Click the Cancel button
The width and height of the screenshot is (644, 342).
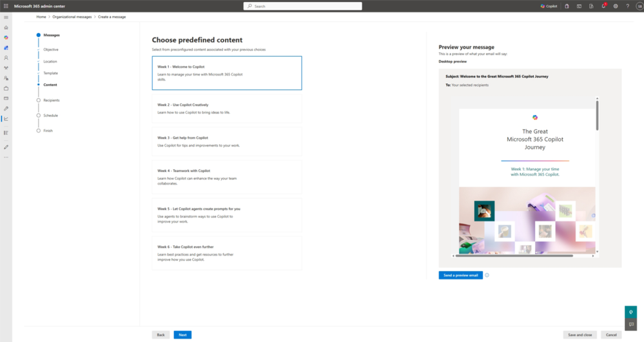coord(611,335)
